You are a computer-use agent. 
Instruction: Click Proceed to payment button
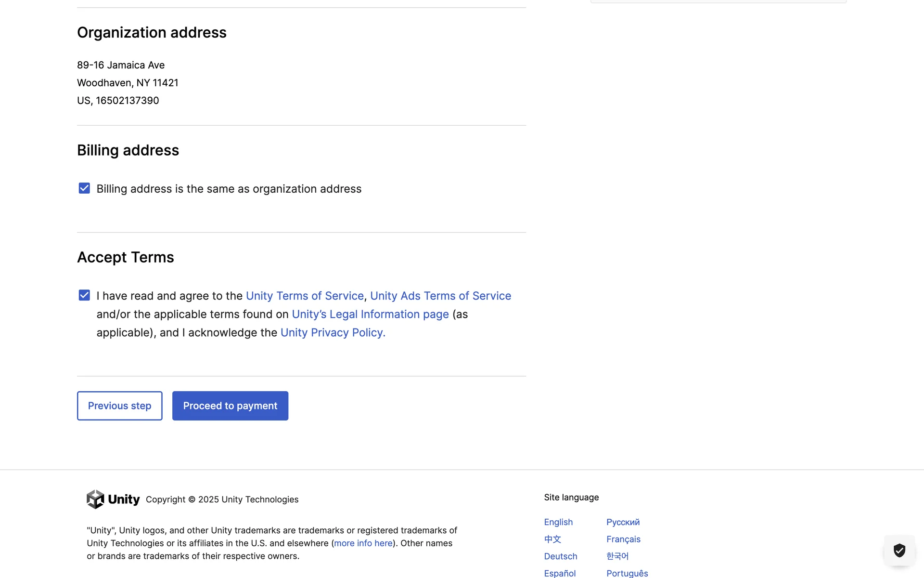coord(230,406)
